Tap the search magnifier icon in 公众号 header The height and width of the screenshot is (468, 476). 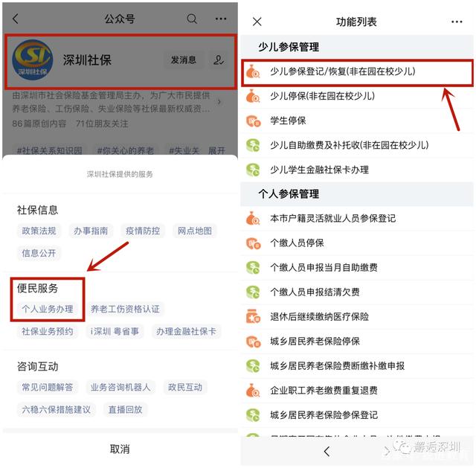coord(192,19)
